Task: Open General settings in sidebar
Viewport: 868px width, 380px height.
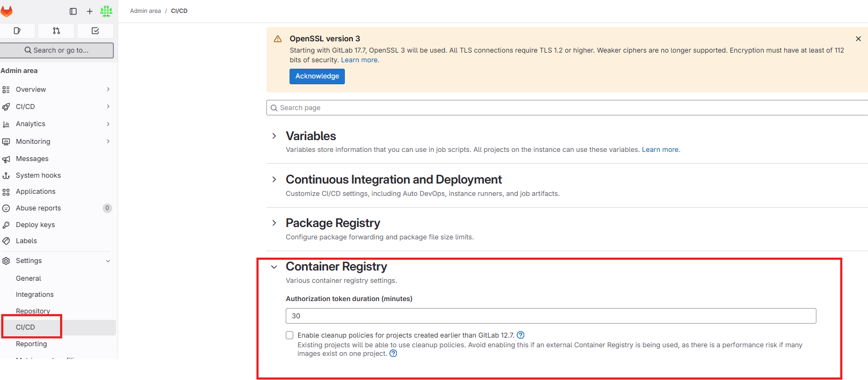Action: point(28,279)
